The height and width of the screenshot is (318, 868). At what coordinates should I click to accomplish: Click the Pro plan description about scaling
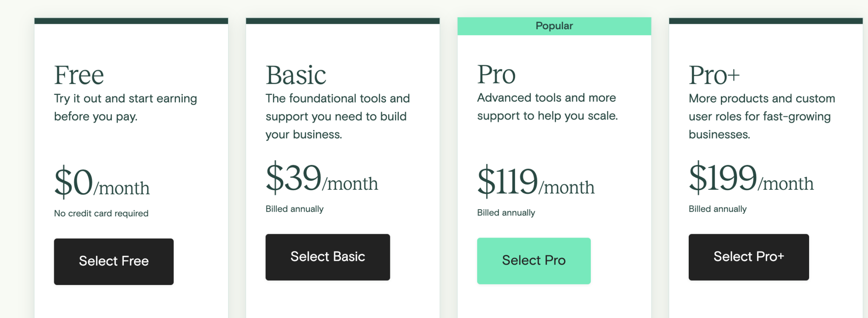(x=547, y=107)
